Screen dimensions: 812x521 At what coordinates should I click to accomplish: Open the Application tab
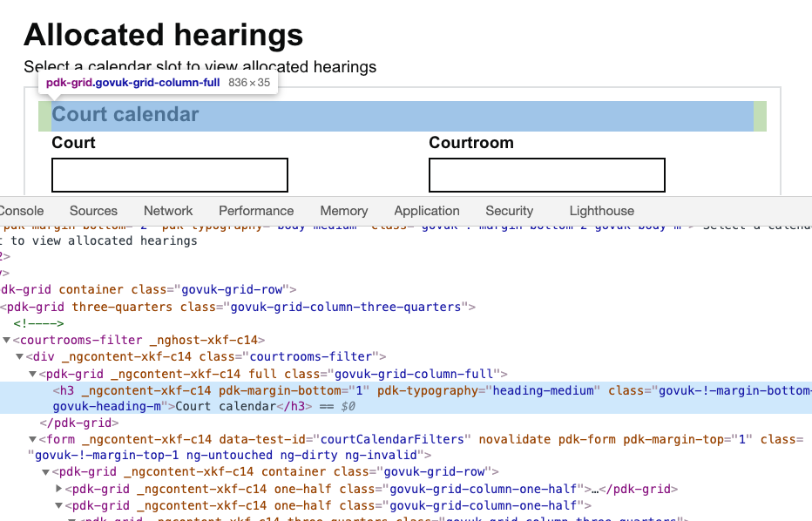click(x=427, y=211)
